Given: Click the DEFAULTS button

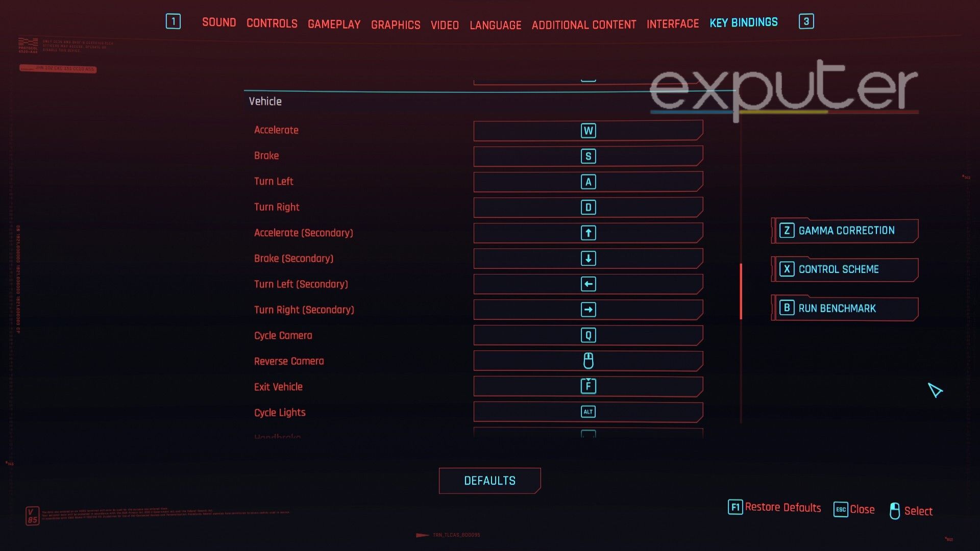Looking at the screenshot, I should (490, 481).
